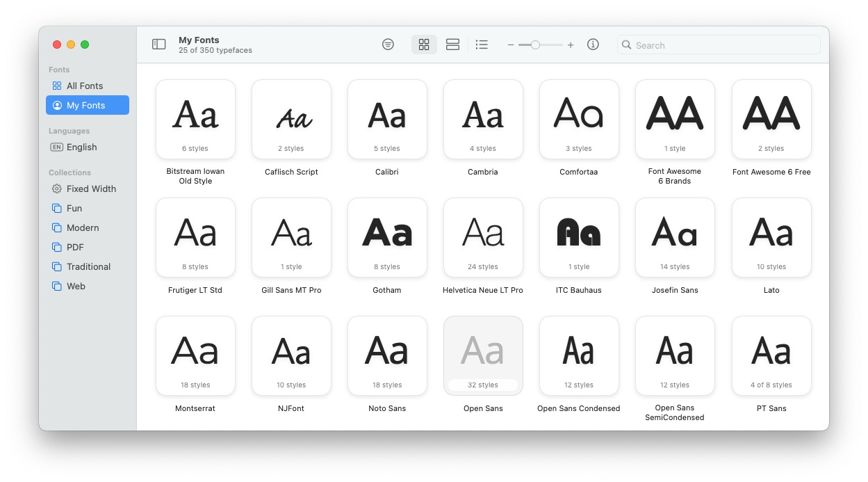Image resolution: width=868 pixels, height=482 pixels.
Task: Click the 'Open Sans Condensed' name label
Action: click(x=579, y=408)
